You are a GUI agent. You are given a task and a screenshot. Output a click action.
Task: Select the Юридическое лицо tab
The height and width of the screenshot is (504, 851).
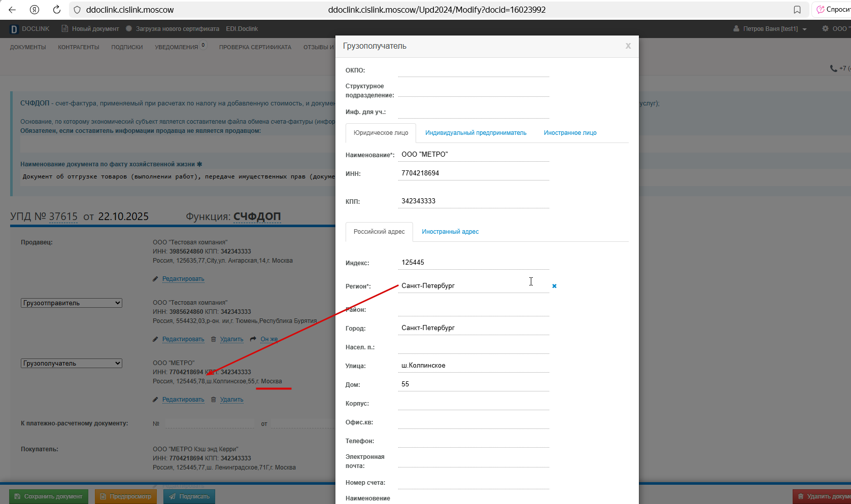click(381, 133)
